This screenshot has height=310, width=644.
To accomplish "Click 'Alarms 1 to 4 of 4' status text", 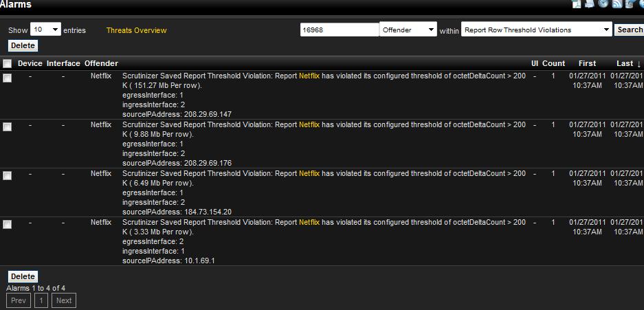I will click(x=36, y=288).
